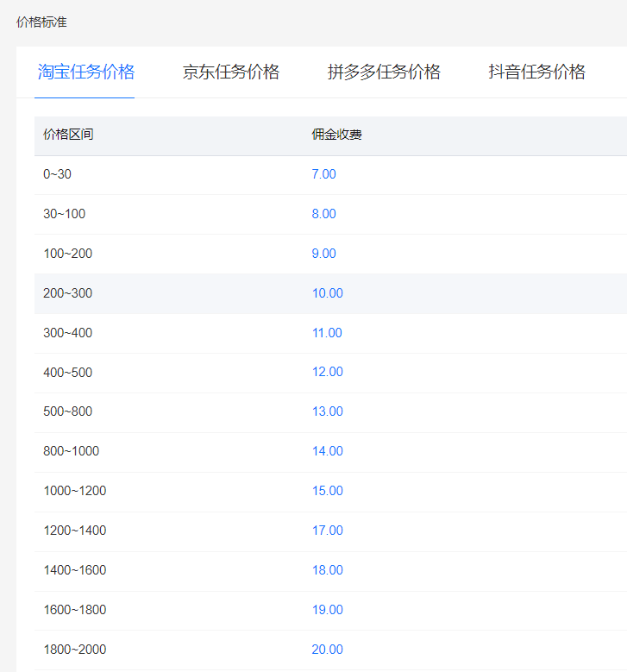This screenshot has width=627, height=672.
Task: Select the 拼多多任务价格 tab
Action: click(x=384, y=72)
